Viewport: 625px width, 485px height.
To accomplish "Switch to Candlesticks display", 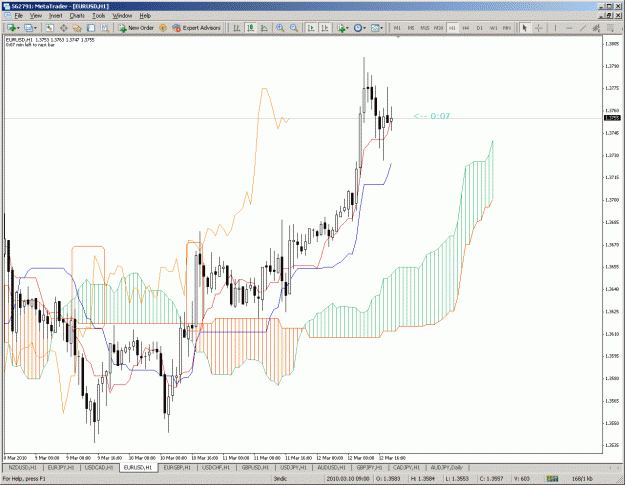I will (251, 28).
